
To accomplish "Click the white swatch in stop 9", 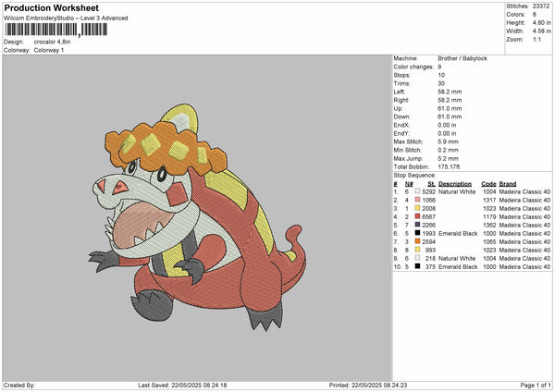I will click(x=418, y=258).
